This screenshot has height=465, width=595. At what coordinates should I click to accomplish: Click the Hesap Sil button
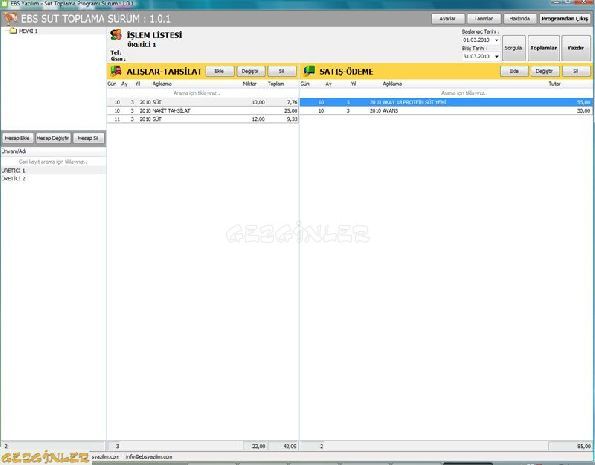[x=88, y=138]
